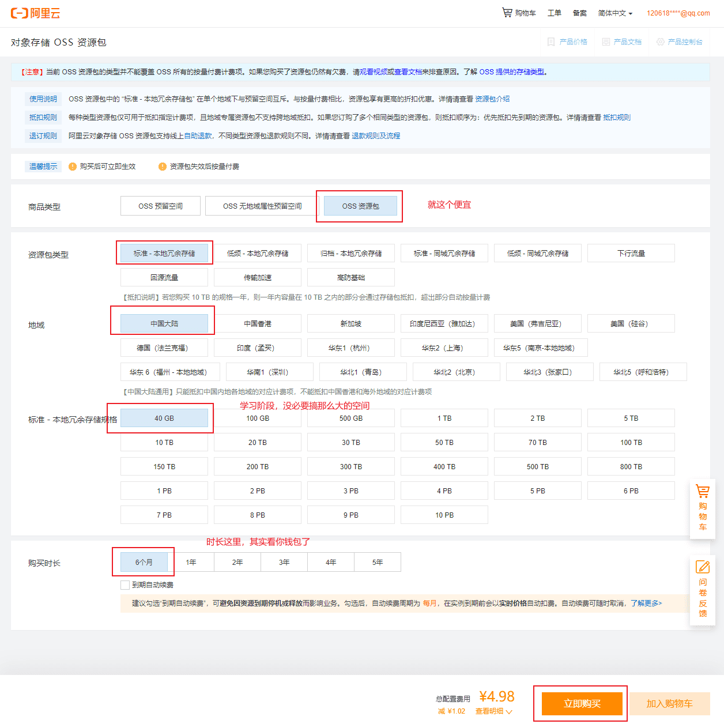Click the Alibaba Cloud logo
Viewport: 724px width, 728px height.
(x=36, y=13)
